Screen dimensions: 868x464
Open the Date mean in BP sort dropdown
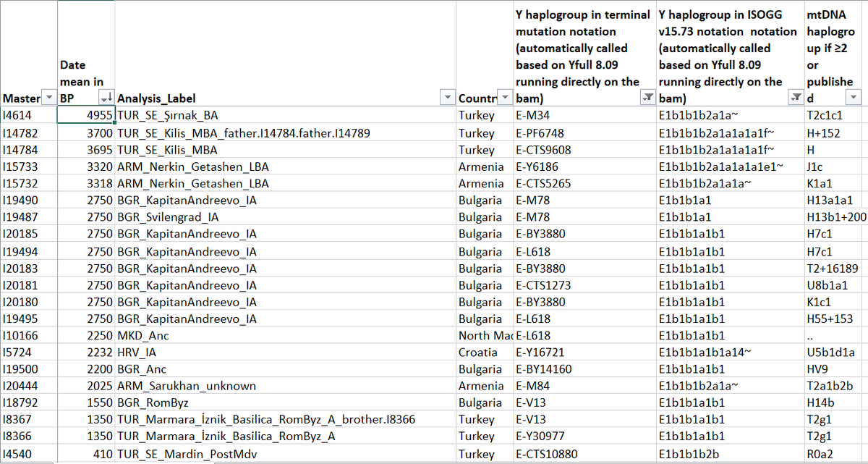pyautogui.click(x=106, y=98)
